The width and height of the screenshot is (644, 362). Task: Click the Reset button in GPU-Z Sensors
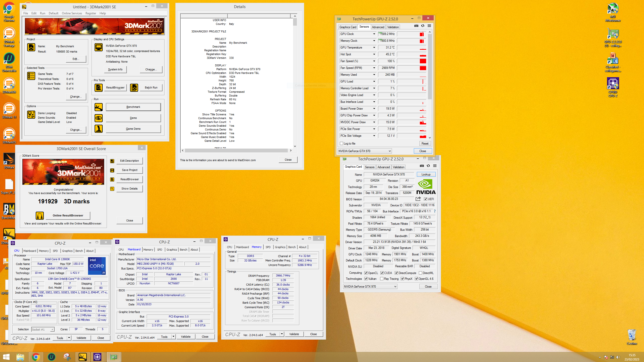[x=425, y=144]
